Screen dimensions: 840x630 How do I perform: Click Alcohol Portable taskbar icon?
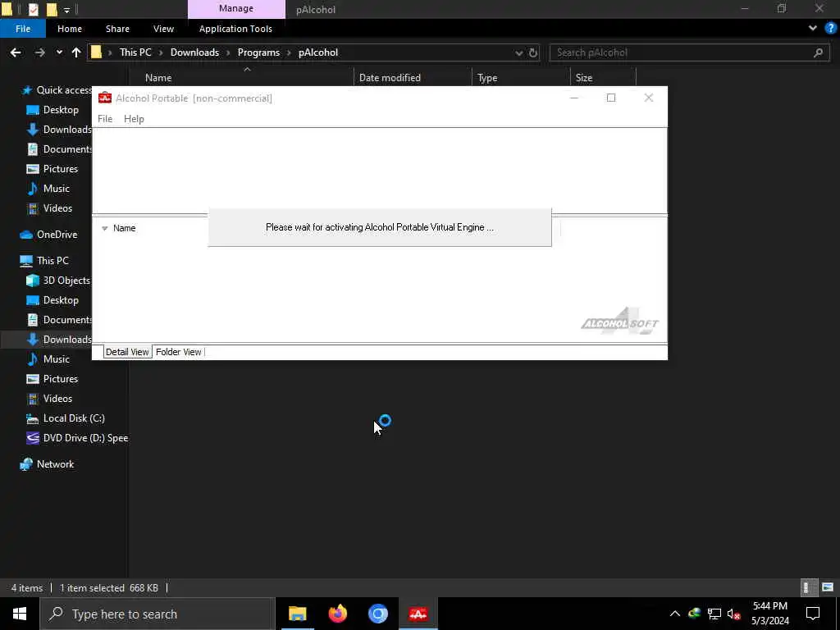pyautogui.click(x=418, y=614)
